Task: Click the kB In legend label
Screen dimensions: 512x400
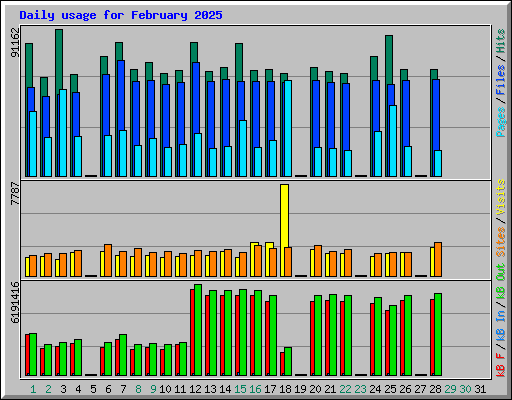Action: click(501, 327)
